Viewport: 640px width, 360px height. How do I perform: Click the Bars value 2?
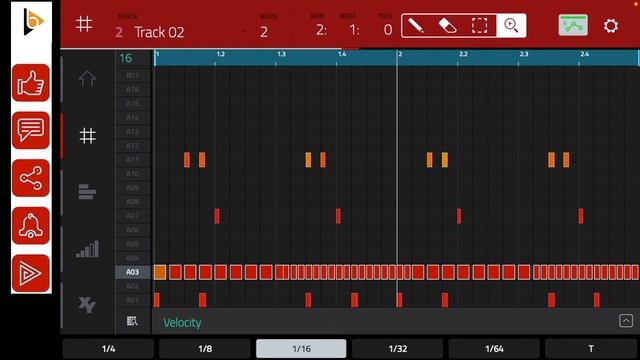264,32
